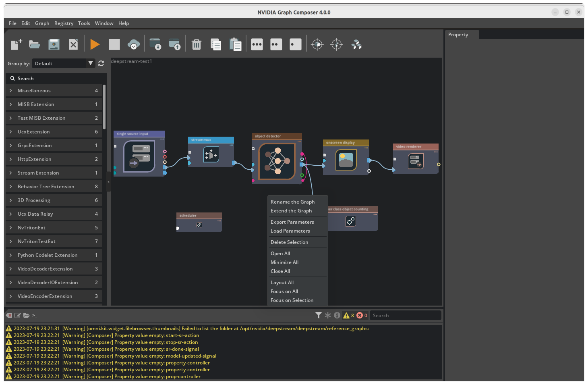Click the crosshair-with-cube focus icon
The image size is (588, 385).
tap(317, 44)
